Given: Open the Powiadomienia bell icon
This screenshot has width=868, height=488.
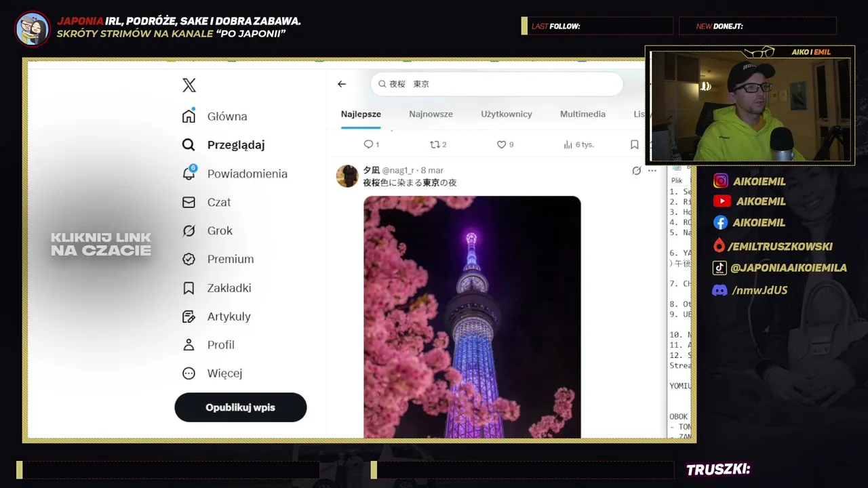Looking at the screenshot, I should (189, 173).
